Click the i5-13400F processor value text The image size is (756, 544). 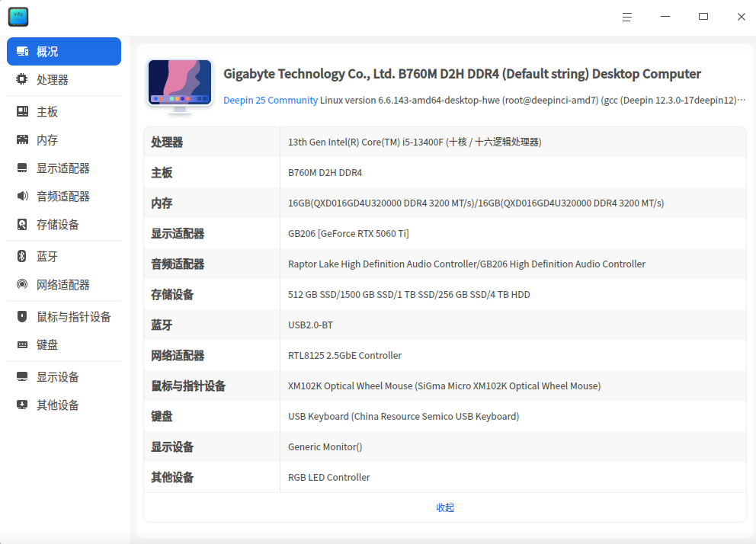pos(415,142)
